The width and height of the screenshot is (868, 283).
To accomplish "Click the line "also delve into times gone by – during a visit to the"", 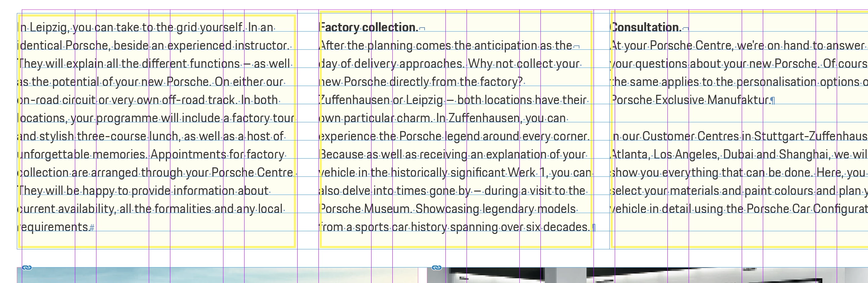I will 452,191.
